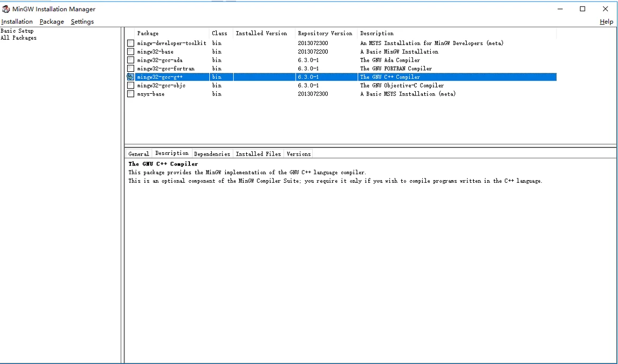The width and height of the screenshot is (618, 364).
Task: Click the mingw32-gcc-objc package name
Action: pos(161,85)
